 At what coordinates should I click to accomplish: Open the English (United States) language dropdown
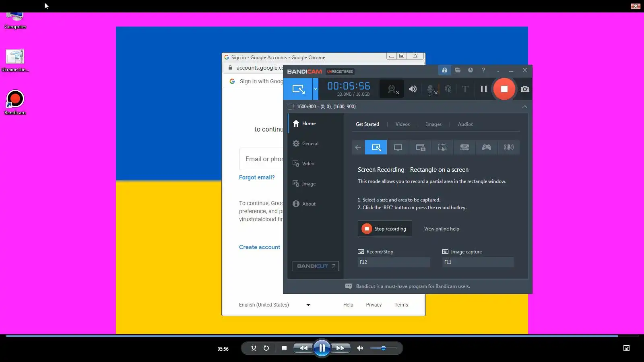coord(275,305)
